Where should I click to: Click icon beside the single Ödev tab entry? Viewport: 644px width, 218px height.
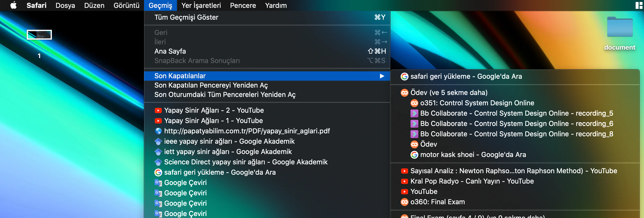point(414,144)
